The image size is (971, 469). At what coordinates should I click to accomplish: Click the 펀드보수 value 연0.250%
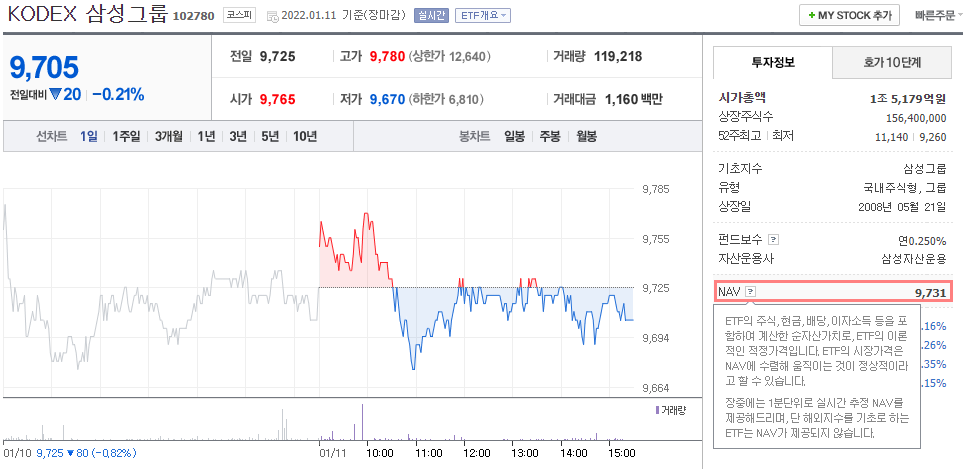click(x=923, y=240)
